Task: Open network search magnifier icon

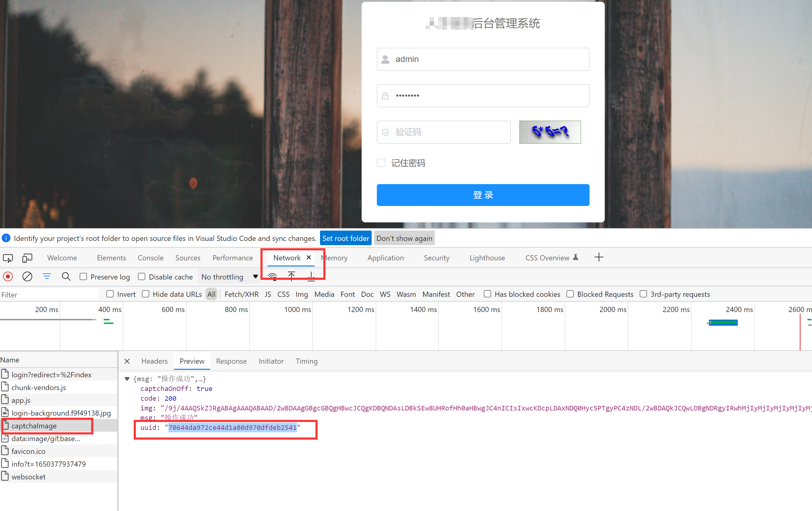Action: pos(66,277)
